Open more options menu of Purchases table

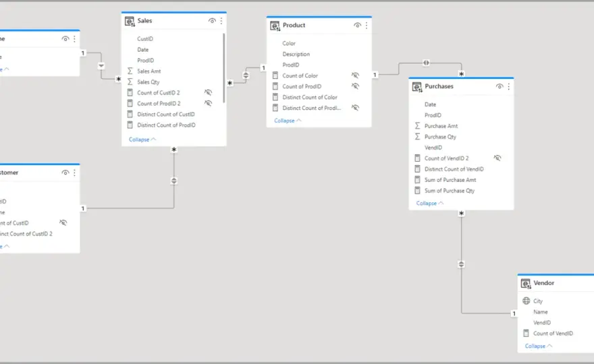pos(509,87)
